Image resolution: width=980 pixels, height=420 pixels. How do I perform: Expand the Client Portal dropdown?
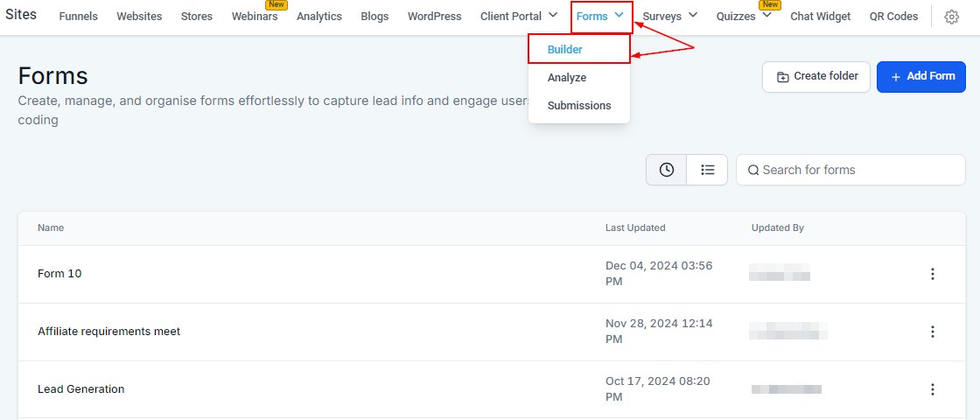(553, 15)
